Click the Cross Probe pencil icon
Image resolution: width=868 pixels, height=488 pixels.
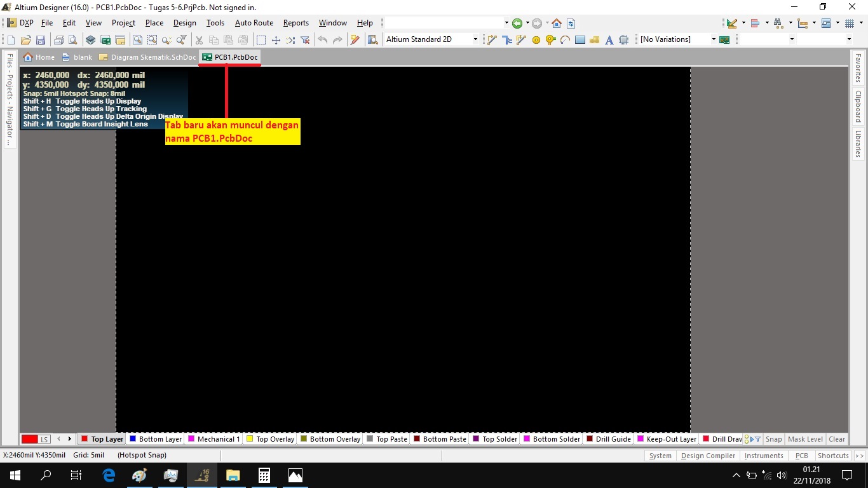[x=355, y=39]
